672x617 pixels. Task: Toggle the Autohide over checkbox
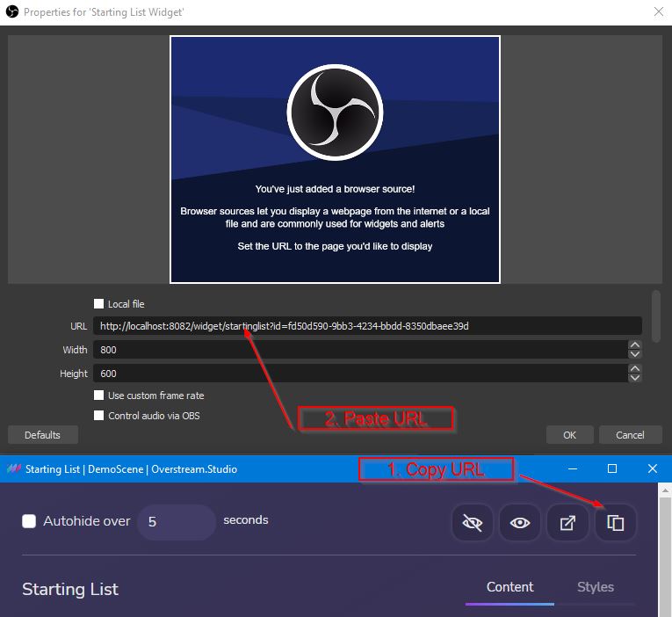point(29,521)
